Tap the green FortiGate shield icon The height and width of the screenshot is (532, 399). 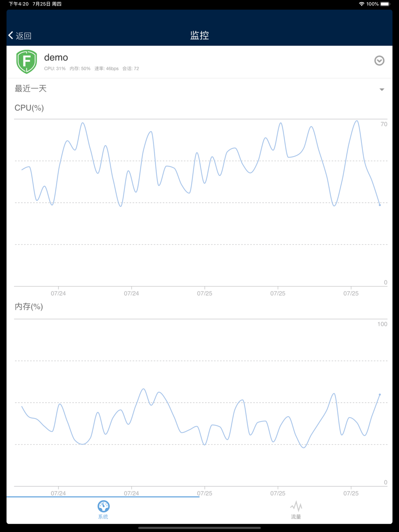point(27,61)
